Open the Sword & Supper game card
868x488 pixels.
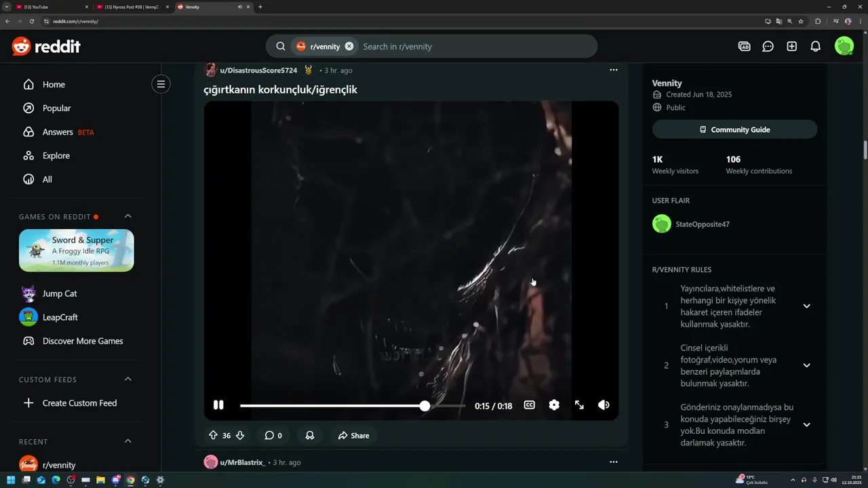click(x=76, y=250)
